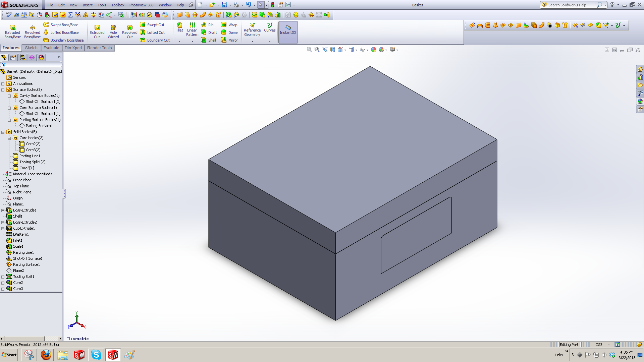
Task: Click the Undo icon in top toolbar
Action: click(x=248, y=5)
